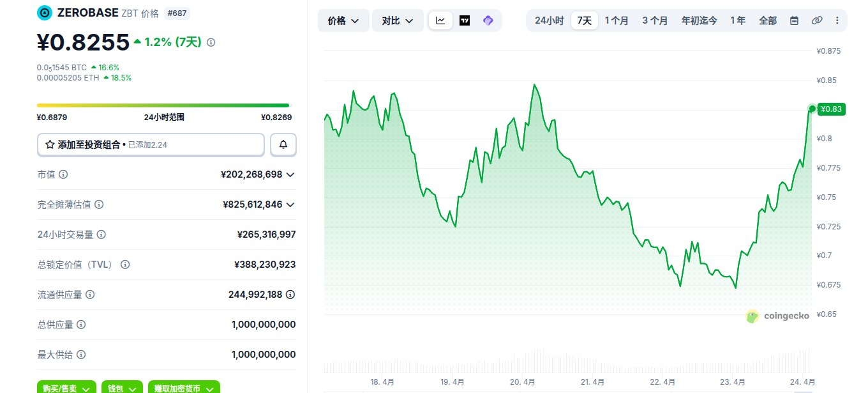The image size is (868, 393).
Task: Switch to line chart view icon
Action: pos(440,20)
